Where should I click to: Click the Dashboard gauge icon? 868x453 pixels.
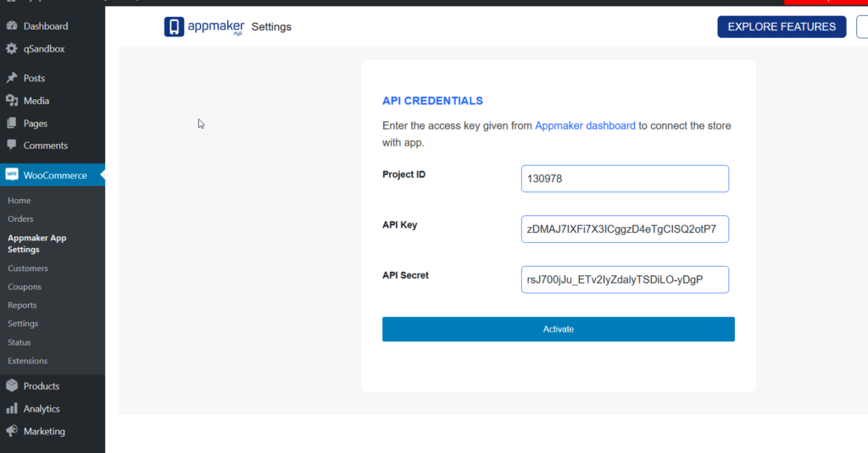coord(12,26)
